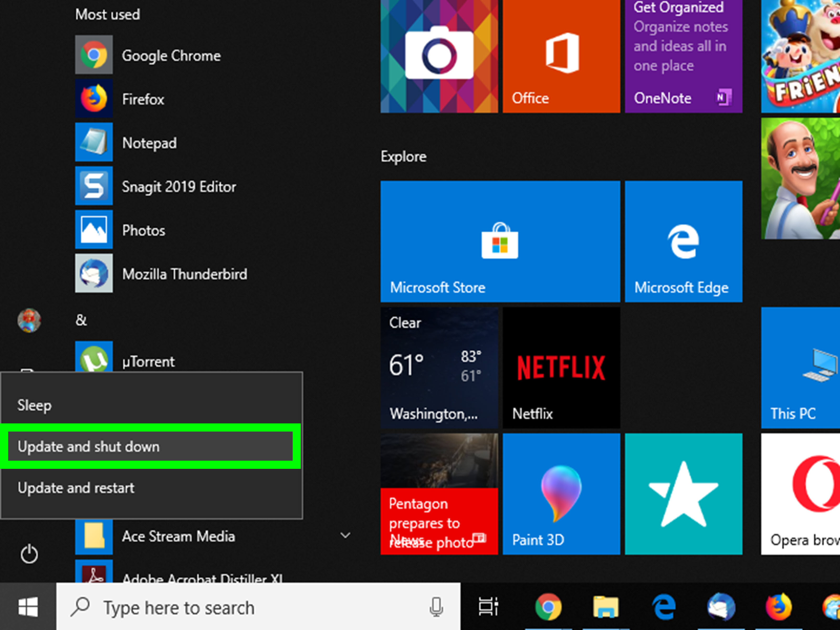Open the OneNote tile

pyautogui.click(x=684, y=56)
